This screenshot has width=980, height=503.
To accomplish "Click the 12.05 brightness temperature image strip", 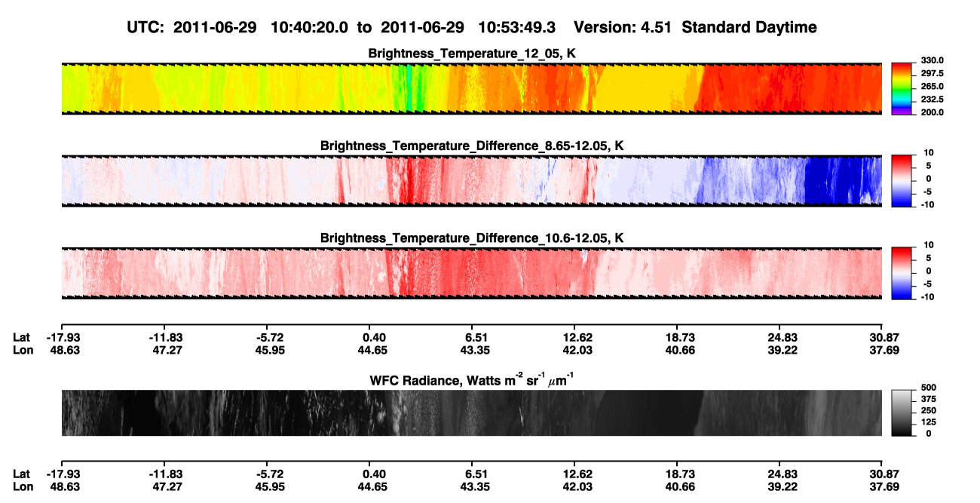I will pos(471,88).
